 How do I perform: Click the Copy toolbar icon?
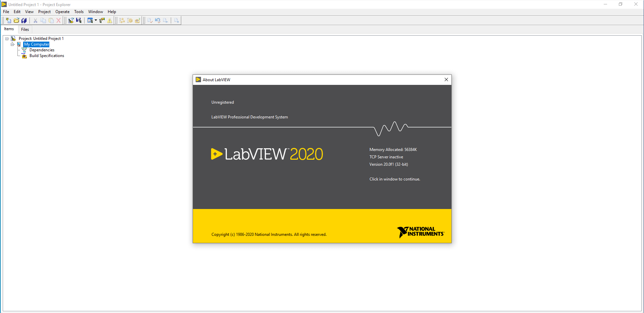[x=43, y=20]
